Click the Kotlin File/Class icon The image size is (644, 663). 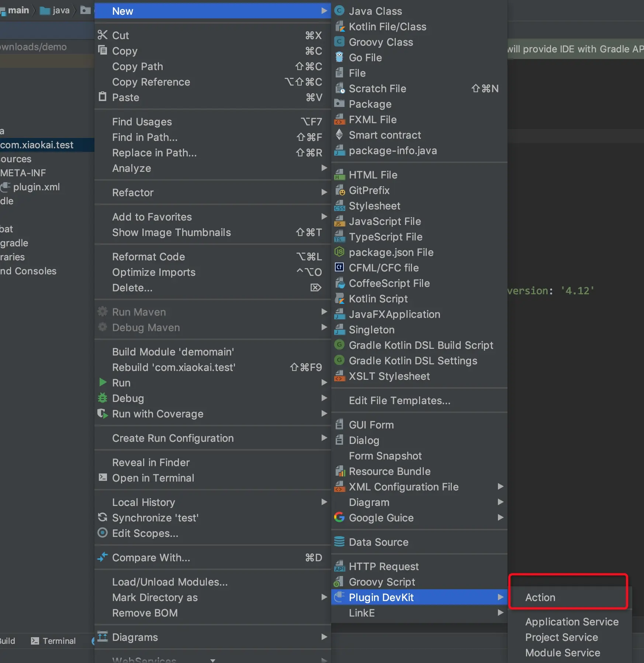(x=339, y=27)
